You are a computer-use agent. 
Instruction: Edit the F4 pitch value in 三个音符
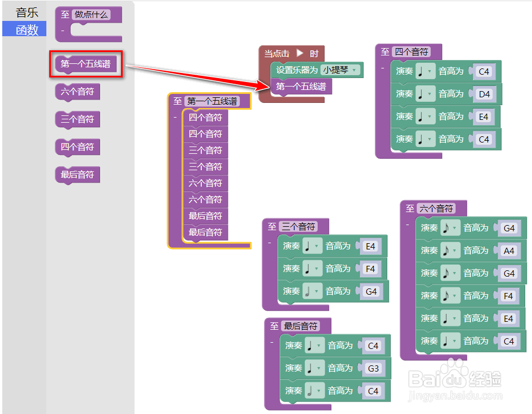[x=370, y=269]
